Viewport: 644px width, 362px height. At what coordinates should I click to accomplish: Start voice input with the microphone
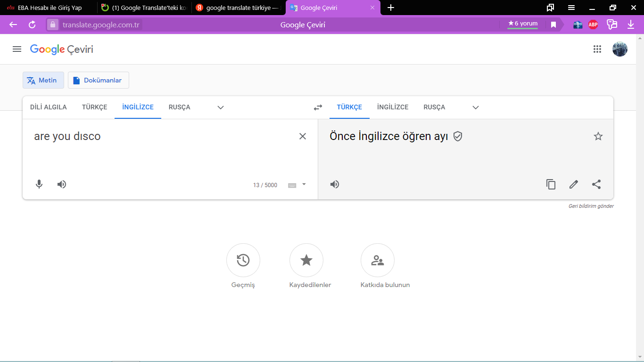click(39, 184)
